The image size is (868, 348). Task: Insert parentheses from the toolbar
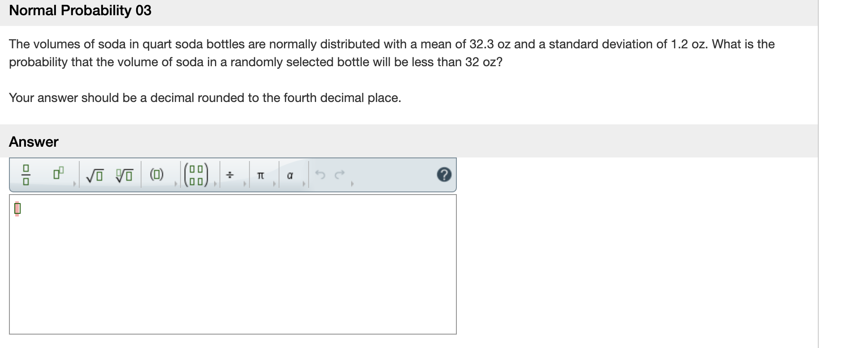click(x=156, y=175)
